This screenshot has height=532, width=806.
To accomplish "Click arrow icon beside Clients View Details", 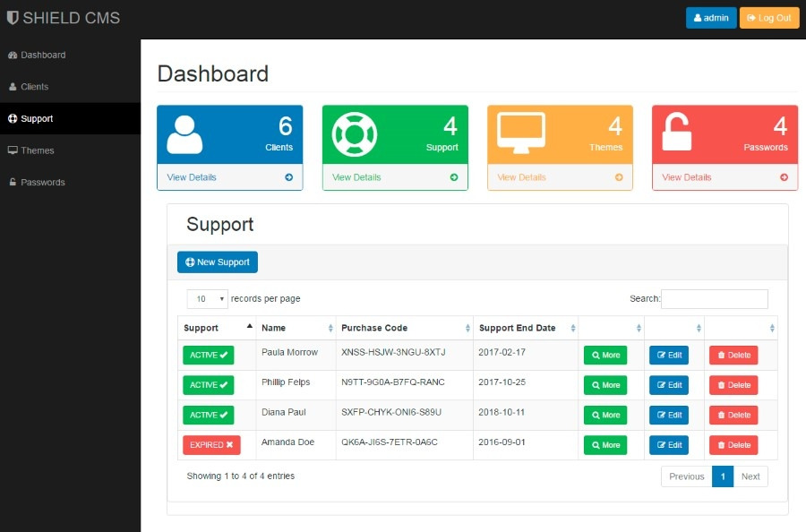I will 289,177.
